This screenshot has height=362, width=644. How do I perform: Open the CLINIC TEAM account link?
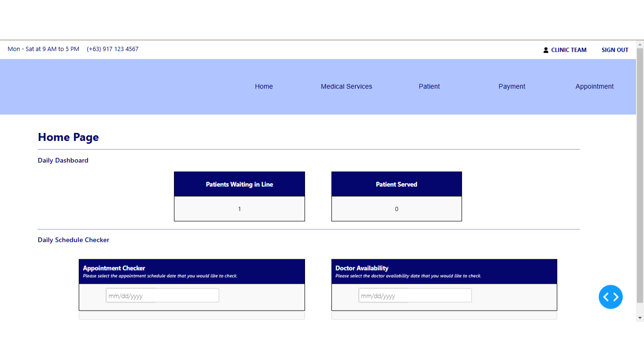569,50
